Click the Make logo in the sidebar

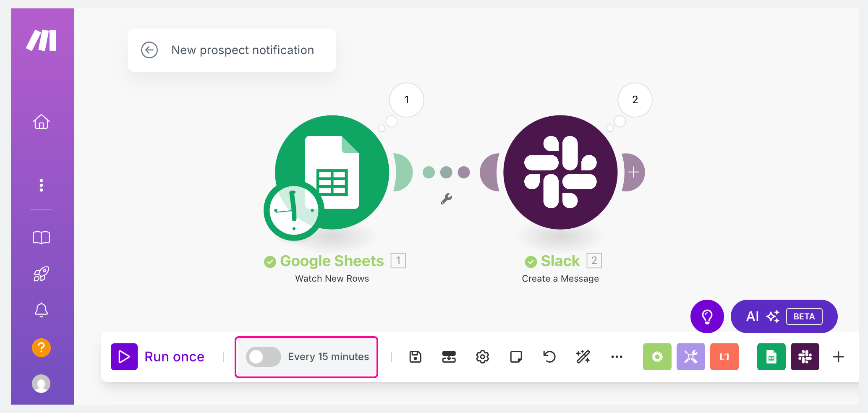click(42, 40)
